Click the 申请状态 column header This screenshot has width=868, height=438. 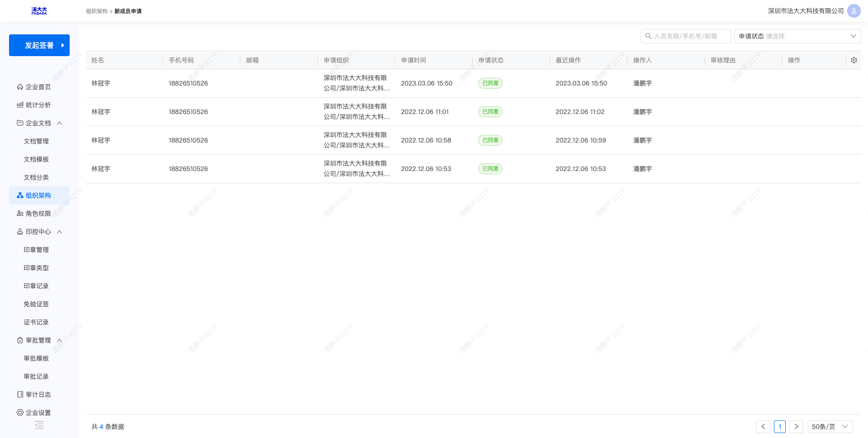point(491,60)
